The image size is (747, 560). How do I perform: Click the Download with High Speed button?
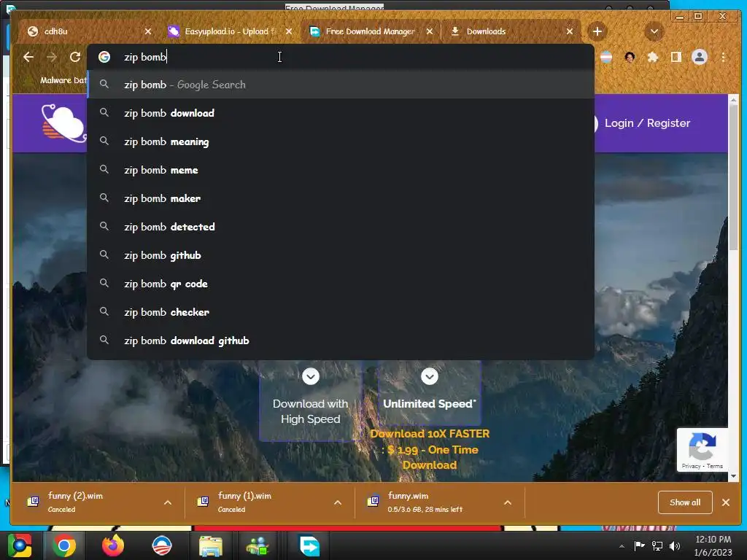pyautogui.click(x=310, y=401)
